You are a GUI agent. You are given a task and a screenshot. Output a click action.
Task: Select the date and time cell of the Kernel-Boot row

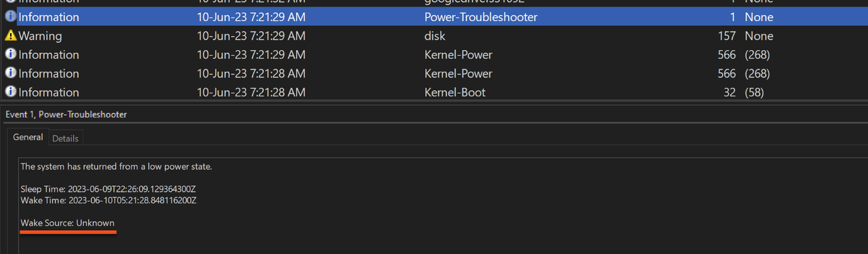click(x=251, y=92)
